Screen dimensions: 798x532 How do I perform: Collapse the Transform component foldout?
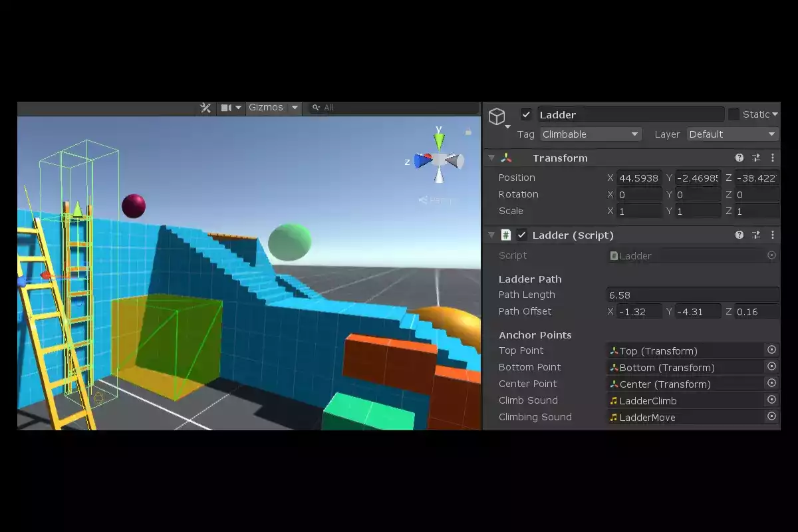(491, 158)
